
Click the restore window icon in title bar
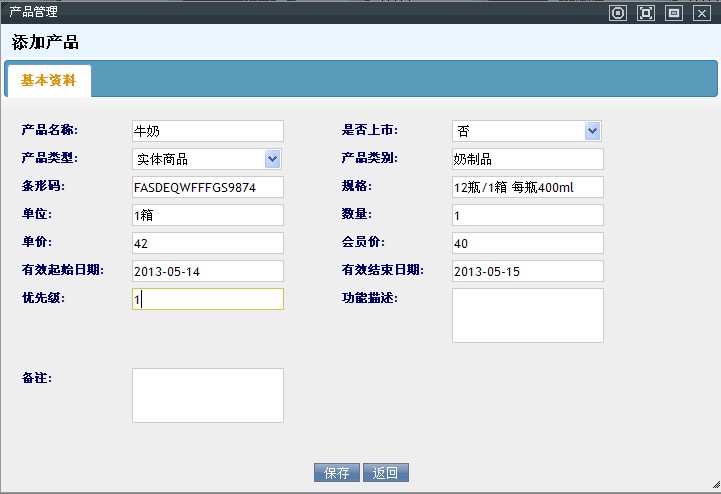[674, 13]
